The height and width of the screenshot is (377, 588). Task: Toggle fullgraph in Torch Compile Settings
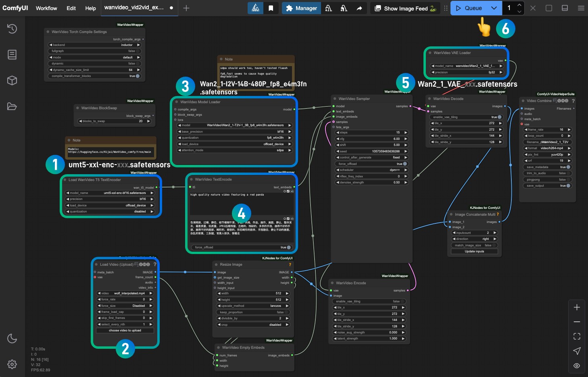coord(95,51)
